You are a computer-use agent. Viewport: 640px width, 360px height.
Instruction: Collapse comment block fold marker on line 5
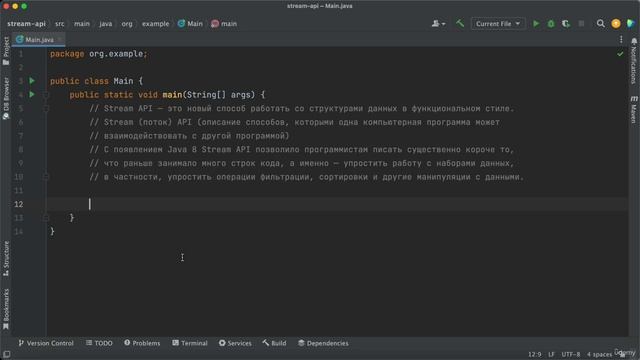46,109
